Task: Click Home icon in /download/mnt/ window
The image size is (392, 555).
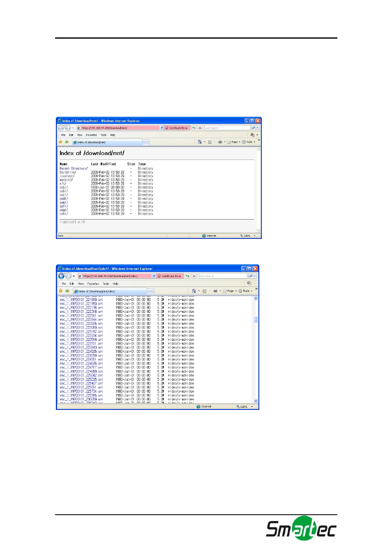Action: click(x=200, y=142)
